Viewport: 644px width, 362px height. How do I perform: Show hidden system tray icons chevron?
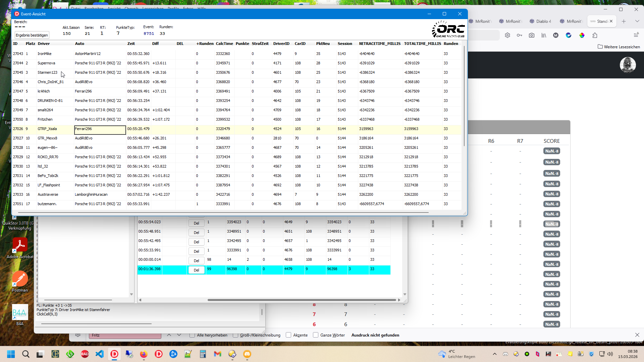[494, 354]
